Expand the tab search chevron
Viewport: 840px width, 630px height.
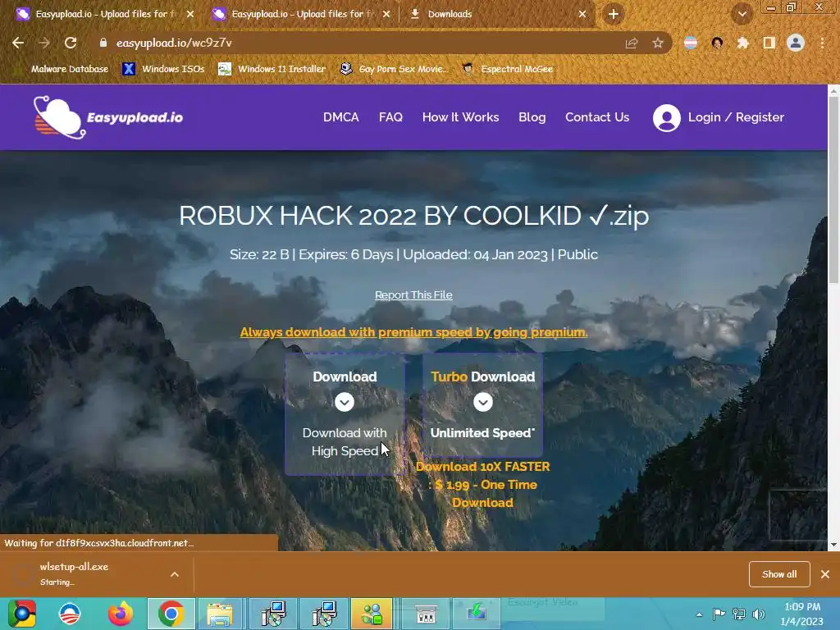[742, 14]
